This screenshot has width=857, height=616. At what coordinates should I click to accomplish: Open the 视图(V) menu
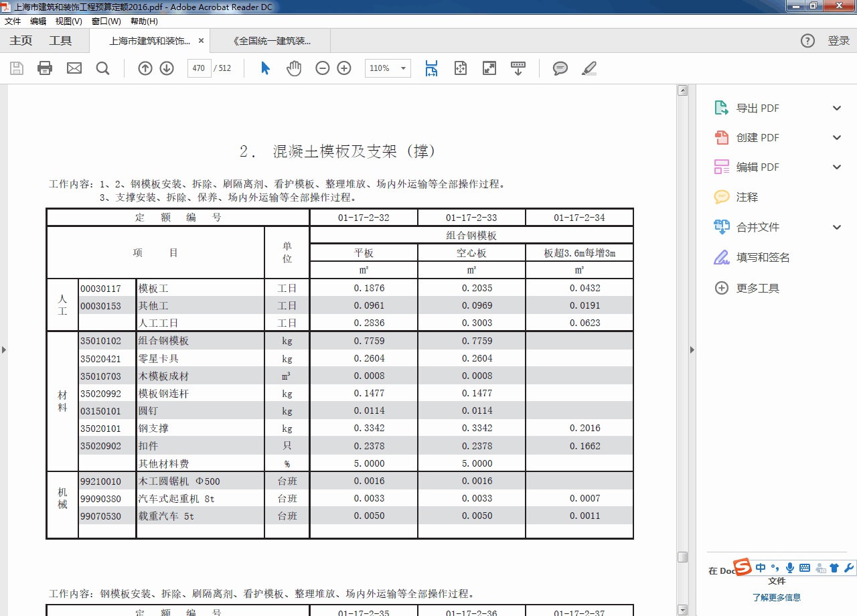tap(69, 21)
